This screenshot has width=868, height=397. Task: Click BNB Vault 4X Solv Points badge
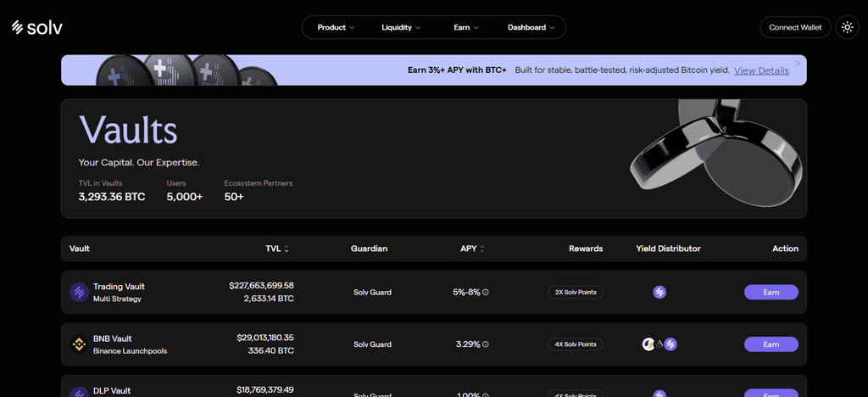(x=576, y=344)
